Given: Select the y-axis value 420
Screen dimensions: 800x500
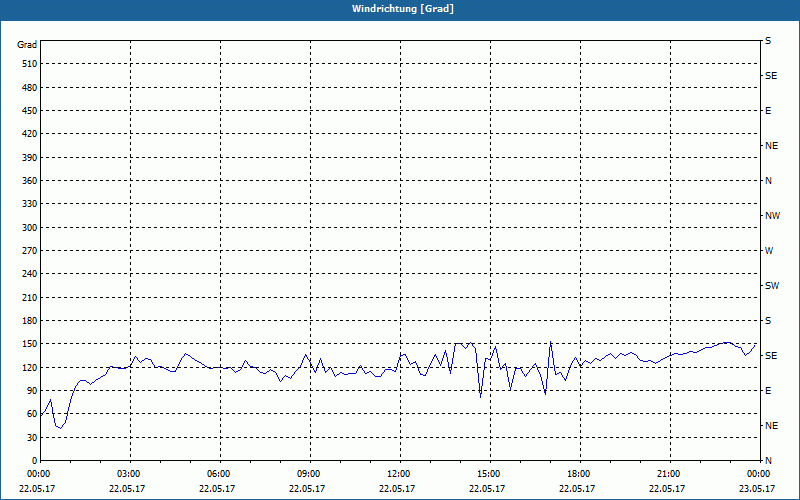Looking at the screenshot, I should 30,134.
